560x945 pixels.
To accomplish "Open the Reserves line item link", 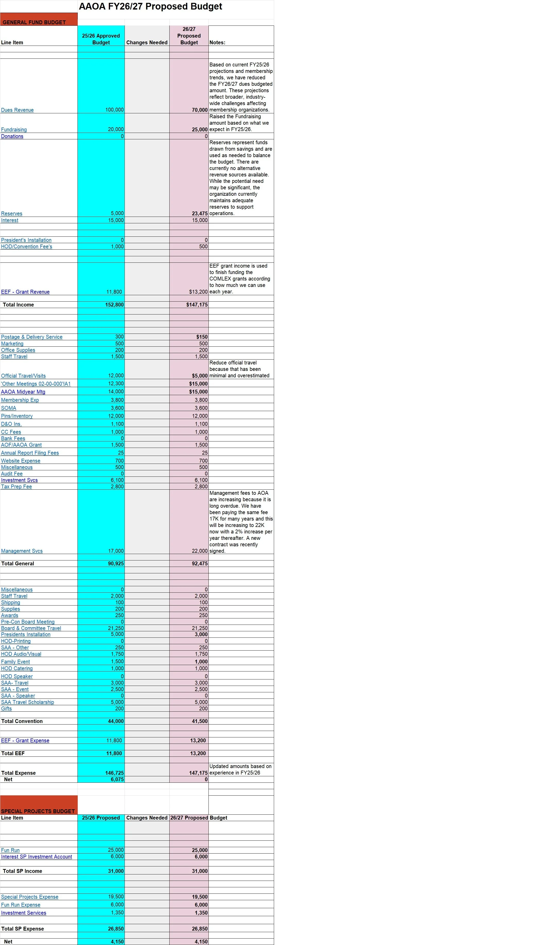I will click(12, 214).
